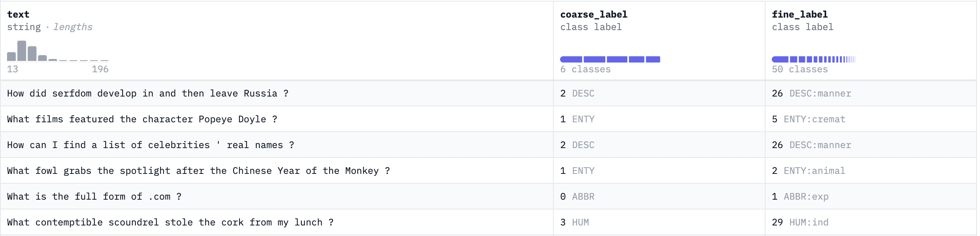The width and height of the screenshot is (980, 236).
Task: Select the leftmost bar of text lengths histogram
Action: point(11,56)
